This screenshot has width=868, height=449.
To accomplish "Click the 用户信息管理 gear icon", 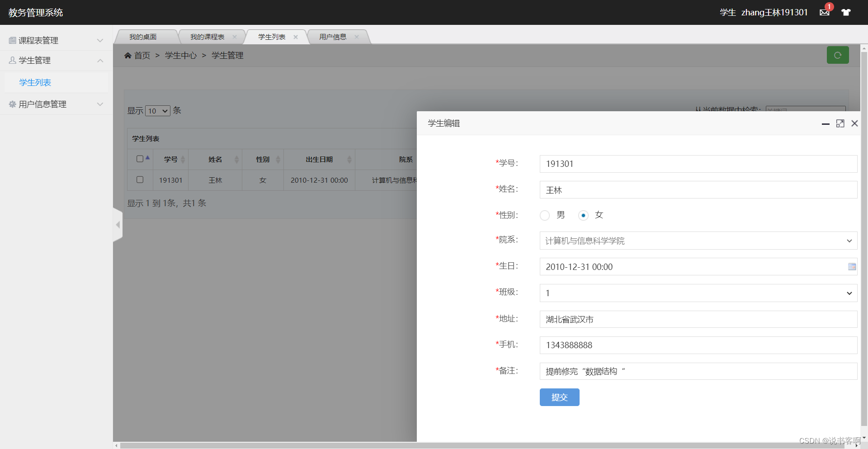I will tap(13, 104).
